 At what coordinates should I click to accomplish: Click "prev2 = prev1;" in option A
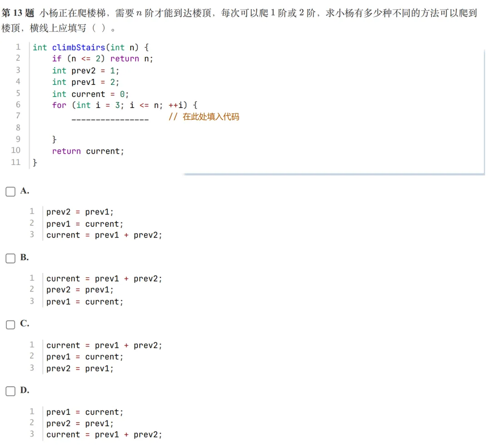[x=79, y=212]
